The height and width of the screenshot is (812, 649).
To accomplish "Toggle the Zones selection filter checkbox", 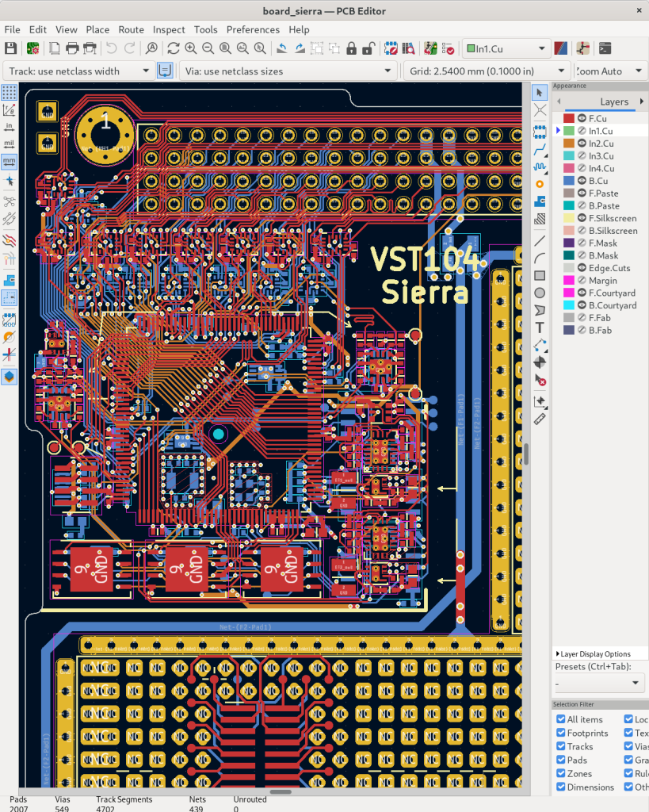I will click(x=561, y=774).
